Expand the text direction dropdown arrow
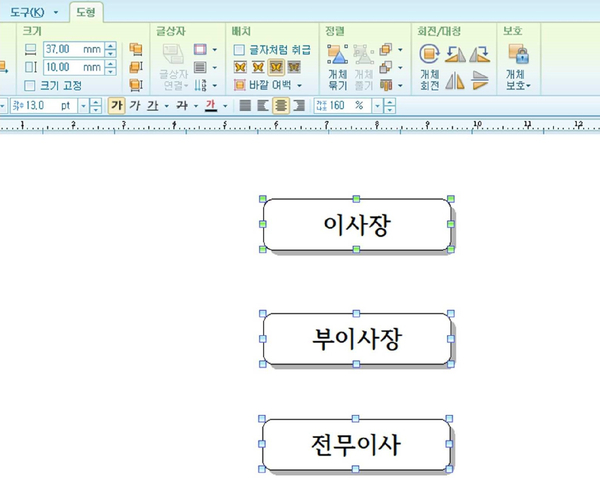The image size is (600, 490). (215, 85)
